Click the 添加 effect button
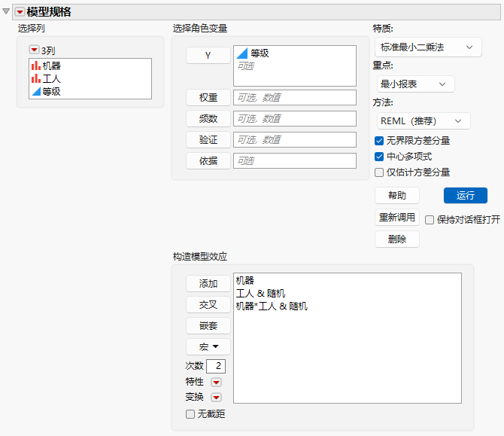Screen dimensions: 504x436 [x=208, y=283]
